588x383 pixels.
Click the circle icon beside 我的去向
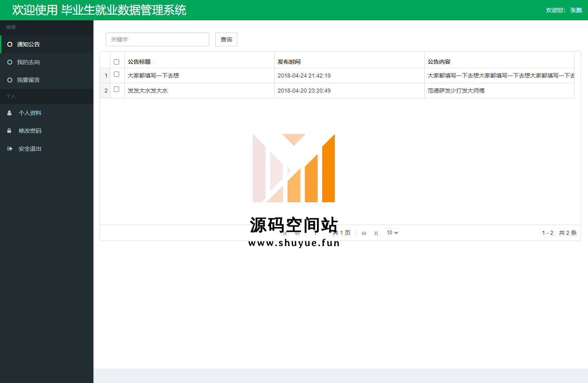click(x=10, y=62)
